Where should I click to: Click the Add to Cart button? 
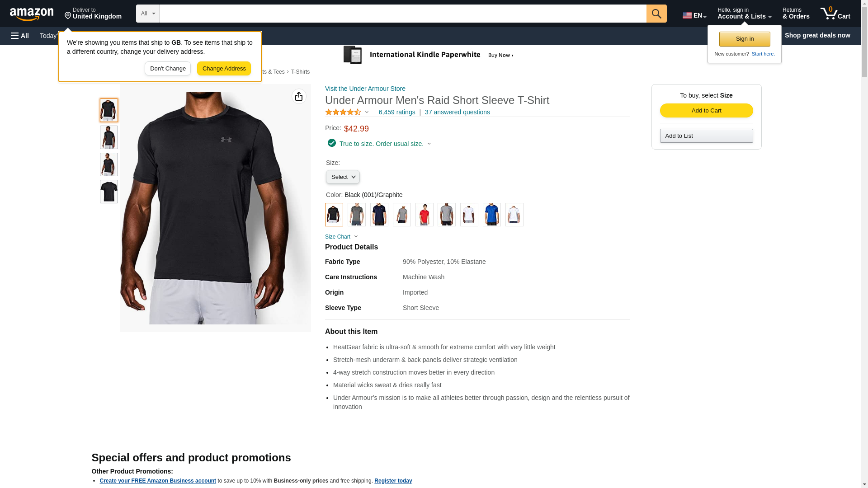(706, 111)
